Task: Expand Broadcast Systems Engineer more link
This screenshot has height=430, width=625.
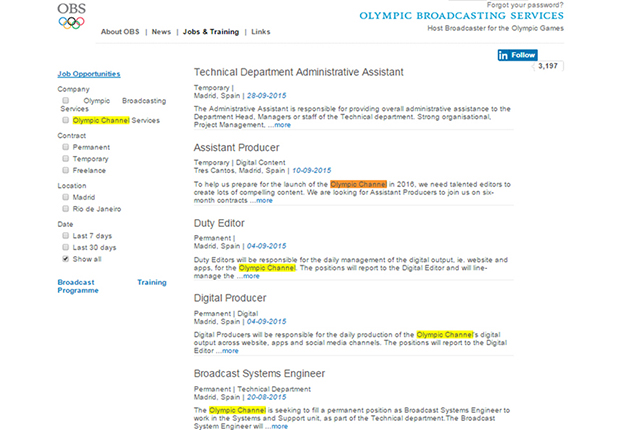Action: (276, 426)
